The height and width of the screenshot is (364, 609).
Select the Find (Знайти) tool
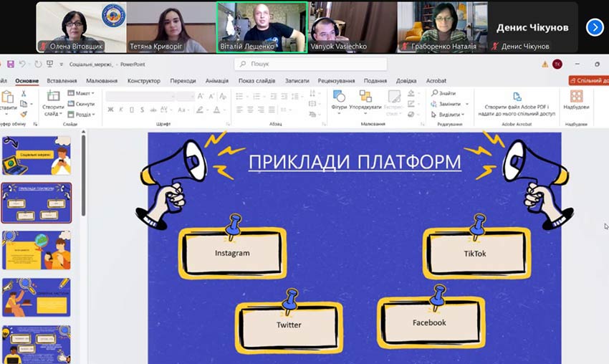point(443,93)
